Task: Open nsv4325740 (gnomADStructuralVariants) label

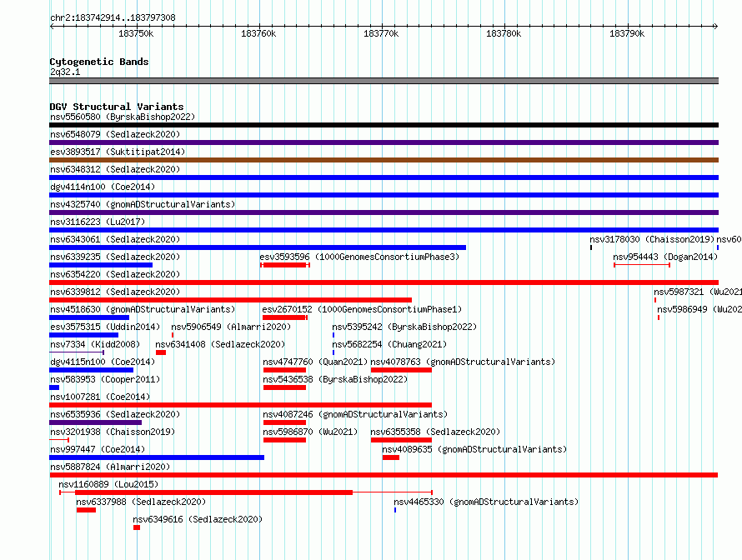Action: (x=143, y=204)
